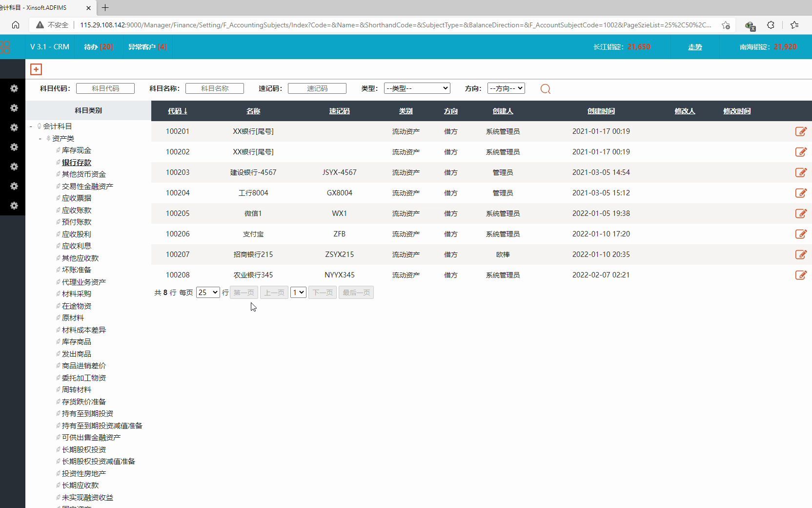812x508 pixels.
Task: Focus the 速记码 input field
Action: tap(317, 88)
